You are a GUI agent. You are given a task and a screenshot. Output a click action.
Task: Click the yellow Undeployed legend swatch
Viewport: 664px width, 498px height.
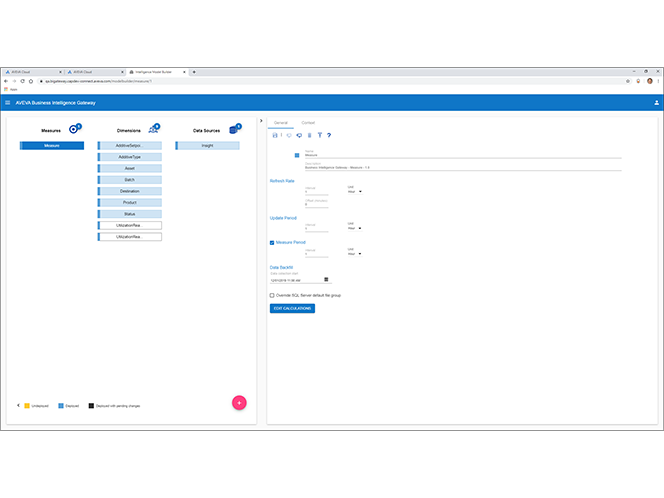coord(27,406)
